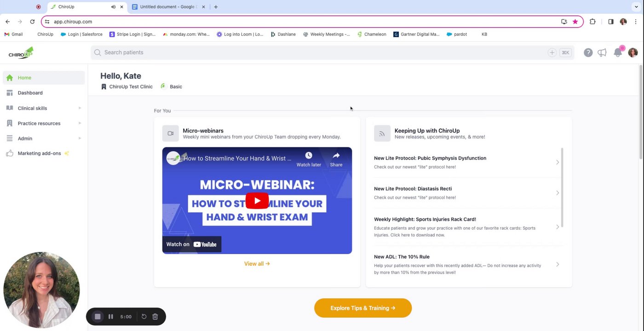Bookmark star in the address bar
Image resolution: width=644 pixels, height=331 pixels.
[x=575, y=22]
